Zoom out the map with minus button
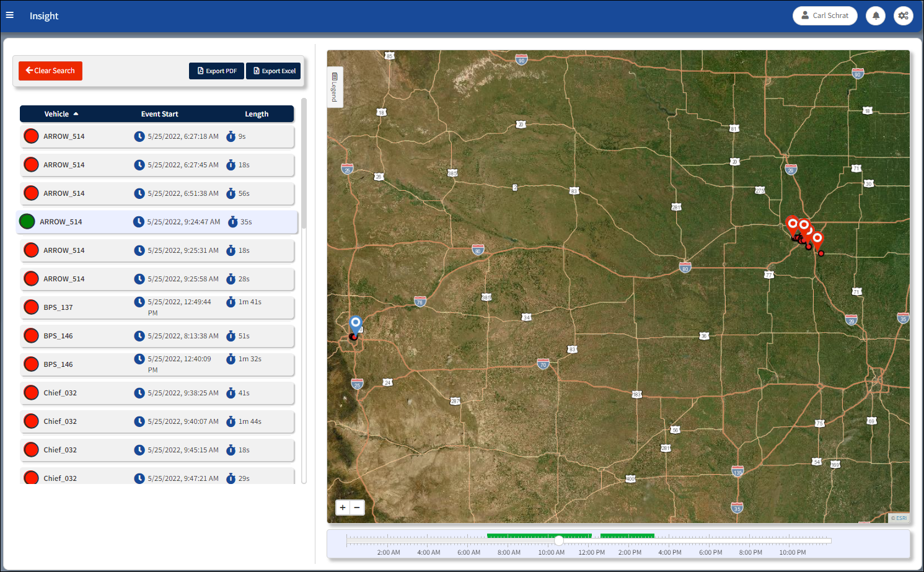924x572 pixels. coord(357,508)
